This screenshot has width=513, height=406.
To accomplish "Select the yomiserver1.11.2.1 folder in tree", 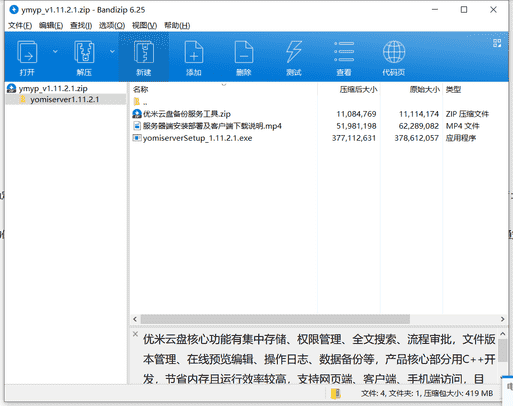I will tap(65, 99).
